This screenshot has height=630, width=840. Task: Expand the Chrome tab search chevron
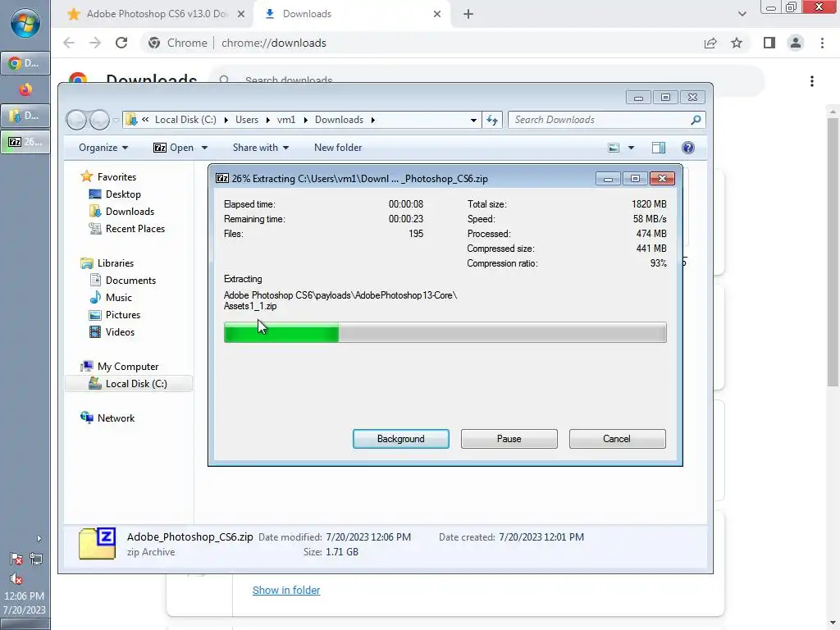tap(742, 14)
